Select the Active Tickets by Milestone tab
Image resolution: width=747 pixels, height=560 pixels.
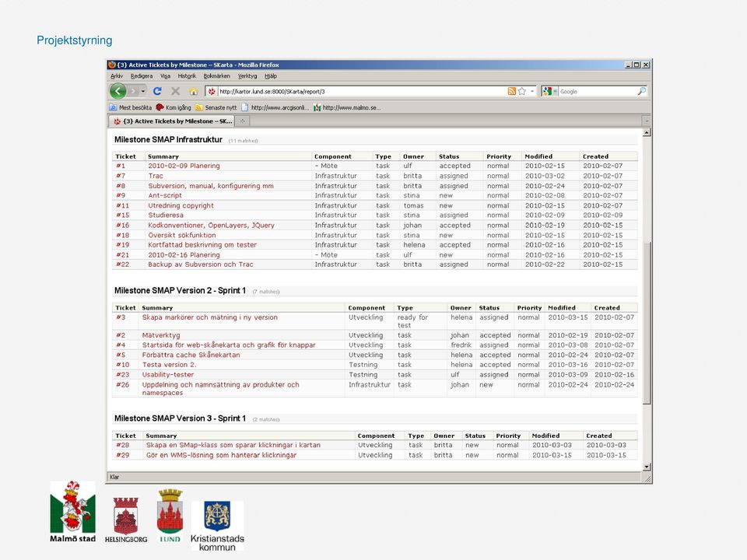pyautogui.click(x=173, y=121)
